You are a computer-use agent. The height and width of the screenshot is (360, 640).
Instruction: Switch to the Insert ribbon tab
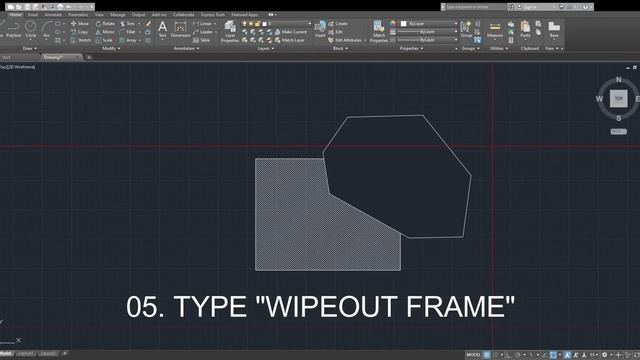point(33,14)
